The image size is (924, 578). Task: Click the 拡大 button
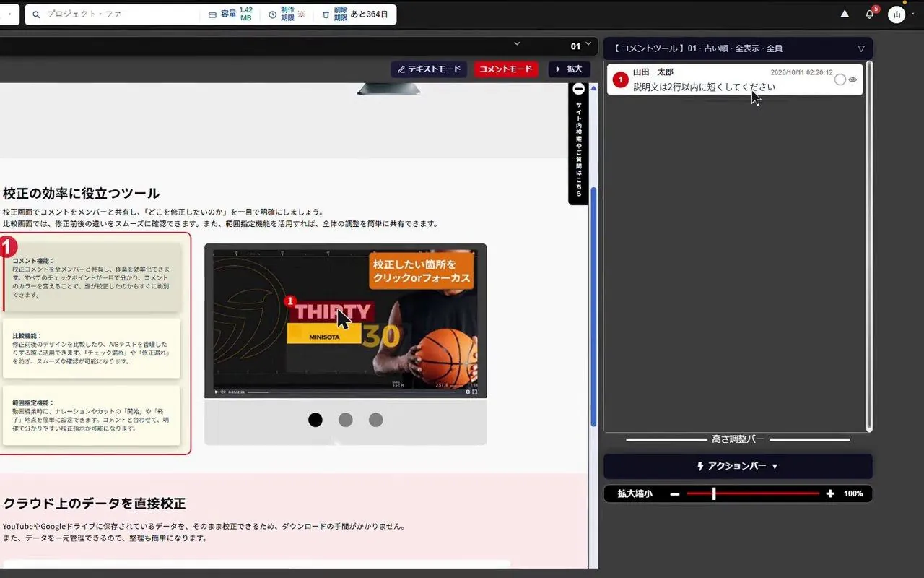[570, 69]
